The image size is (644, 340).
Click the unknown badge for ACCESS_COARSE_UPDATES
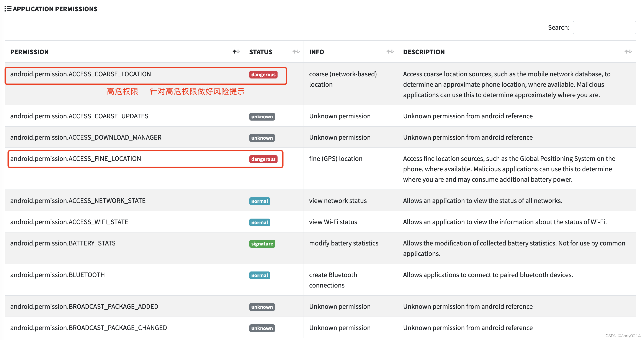(262, 116)
